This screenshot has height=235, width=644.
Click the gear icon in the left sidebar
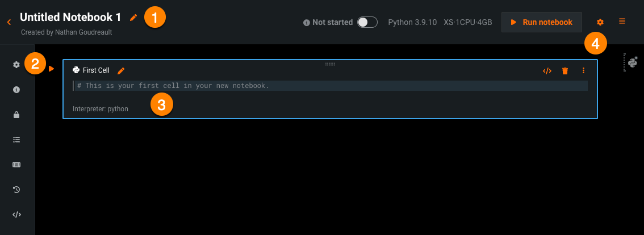point(16,65)
